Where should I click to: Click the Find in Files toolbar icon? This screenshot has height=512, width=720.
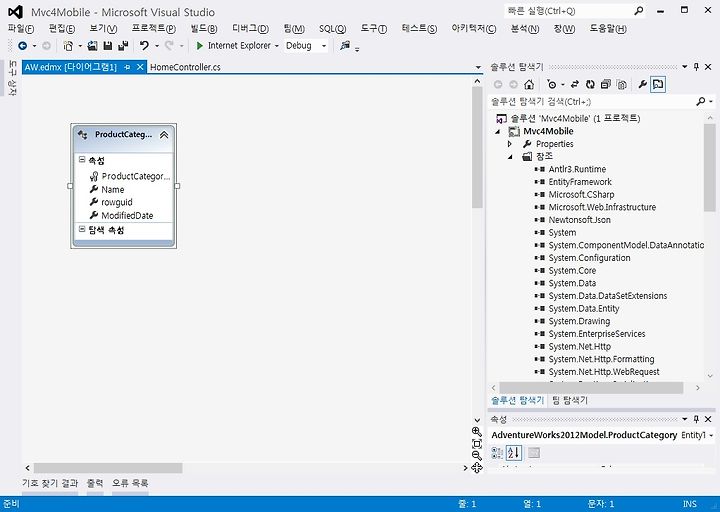pyautogui.click(x=345, y=45)
